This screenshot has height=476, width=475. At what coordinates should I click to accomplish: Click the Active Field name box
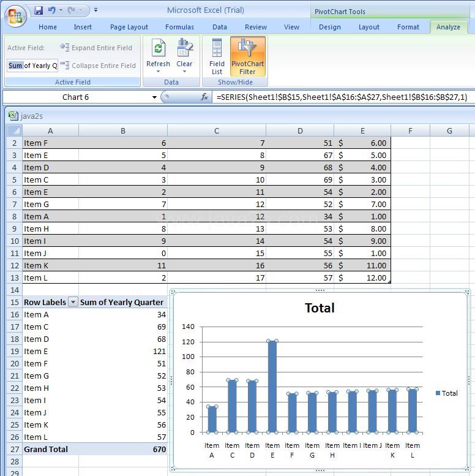32,66
